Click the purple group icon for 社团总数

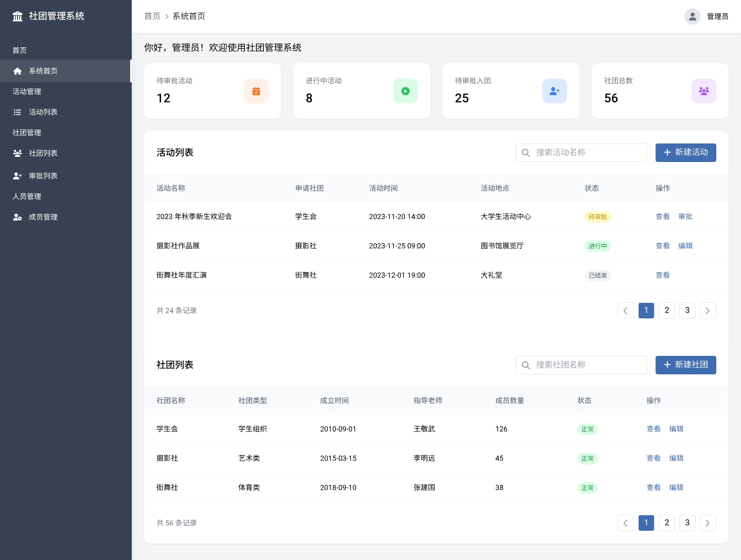(x=703, y=91)
